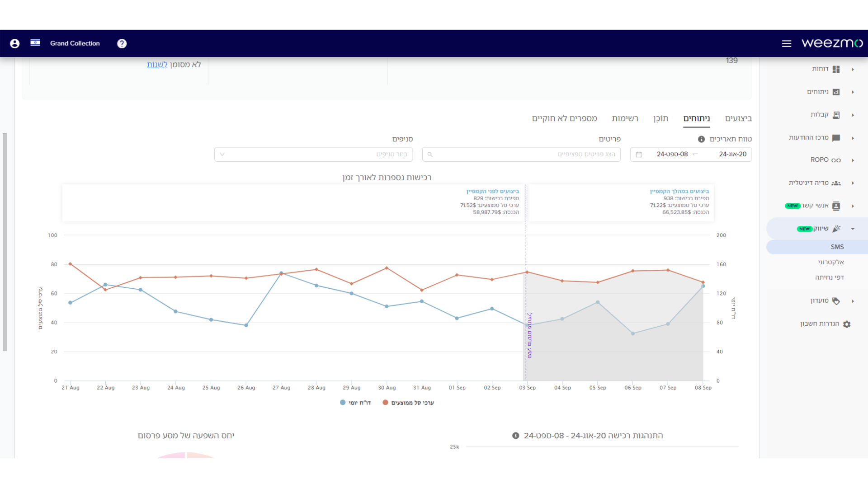Click revenue value 58,987.79$
Viewport: 868px width, 488px height.
[487, 212]
